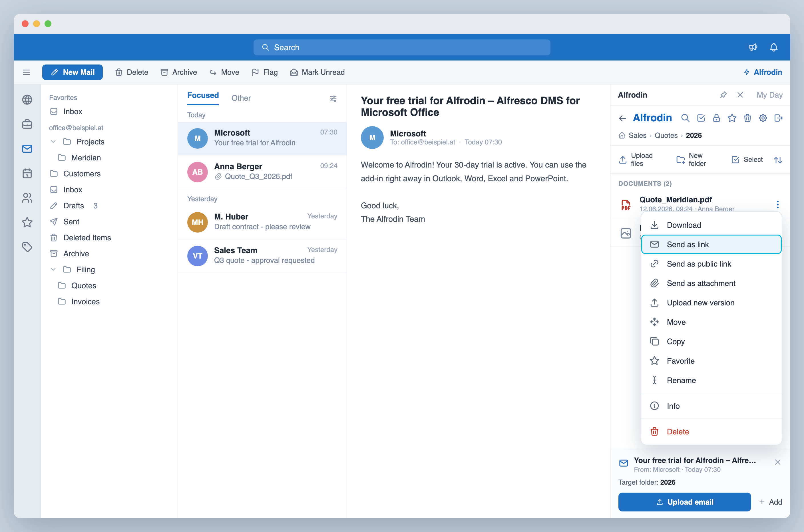This screenshot has width=804, height=532.
Task: Pin the Alfrodin side panel
Action: 723,95
